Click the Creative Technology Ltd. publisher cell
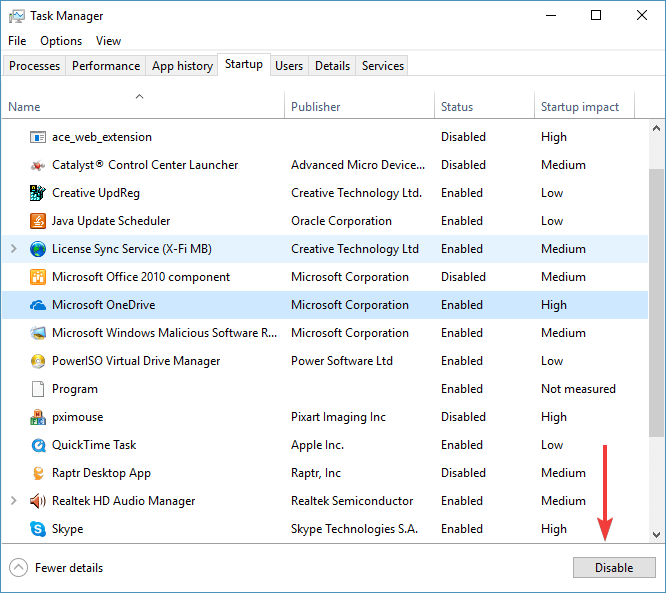 click(x=356, y=193)
